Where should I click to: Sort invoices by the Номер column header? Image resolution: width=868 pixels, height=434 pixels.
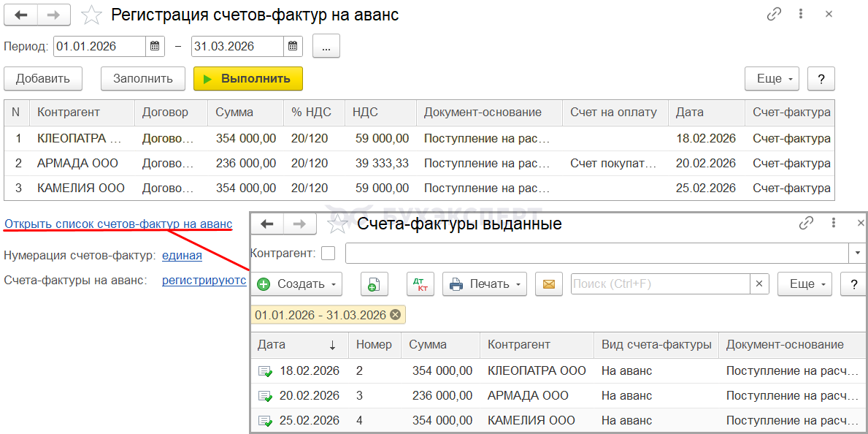click(375, 345)
